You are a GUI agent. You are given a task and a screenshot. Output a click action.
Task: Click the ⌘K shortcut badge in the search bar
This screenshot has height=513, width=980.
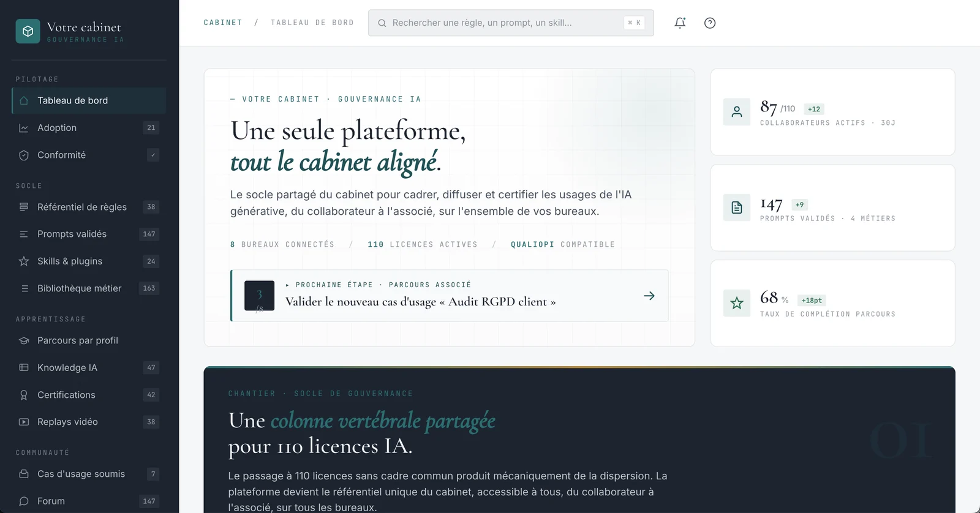coord(634,23)
